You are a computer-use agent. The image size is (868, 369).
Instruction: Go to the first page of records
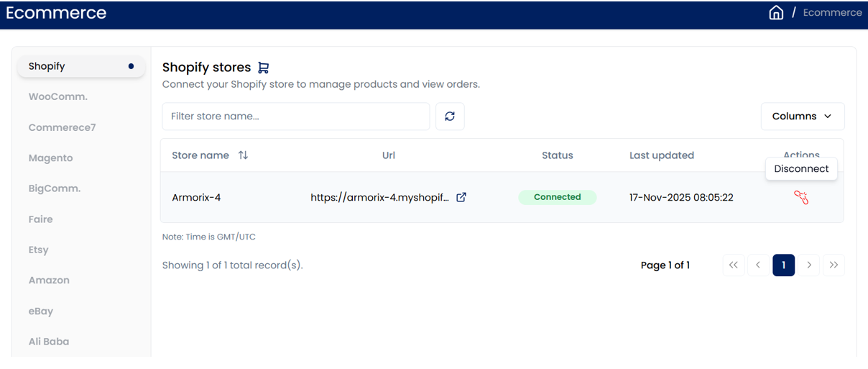(733, 265)
